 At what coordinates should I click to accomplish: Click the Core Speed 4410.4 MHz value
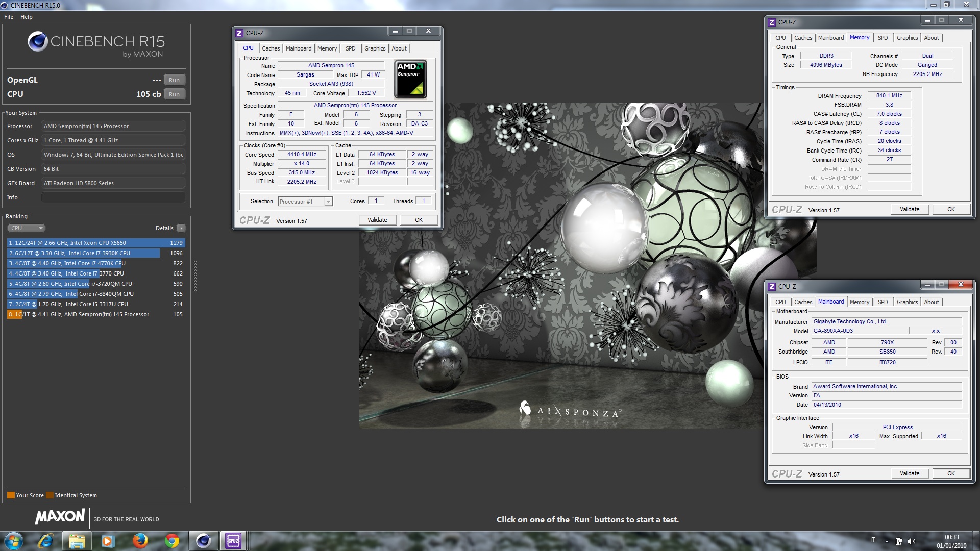[302, 155]
